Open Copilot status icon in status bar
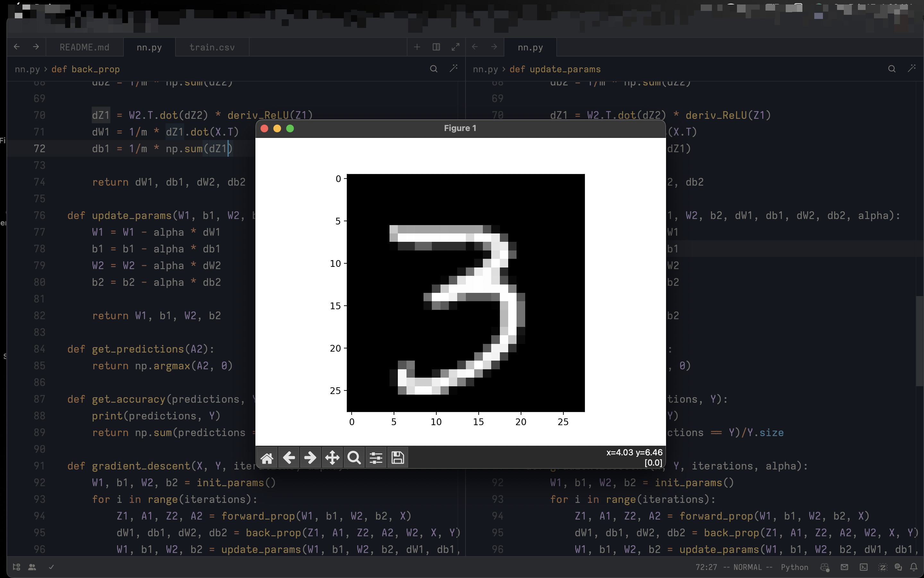 pyautogui.click(x=825, y=567)
